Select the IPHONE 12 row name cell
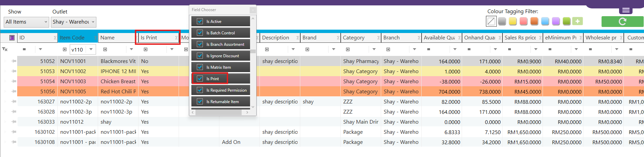The image size is (644, 157). (118, 71)
